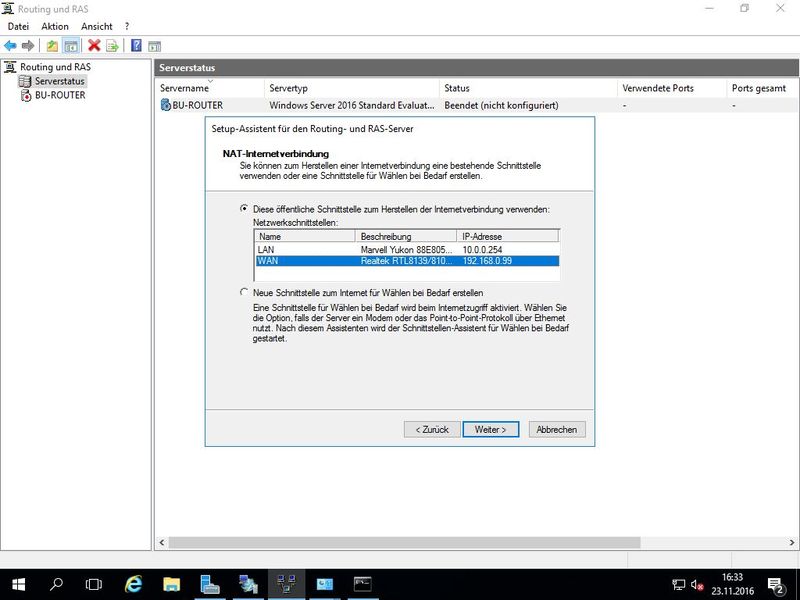The width and height of the screenshot is (800, 600).
Task: Click the Verwendete Ports column header
Action: click(671, 88)
